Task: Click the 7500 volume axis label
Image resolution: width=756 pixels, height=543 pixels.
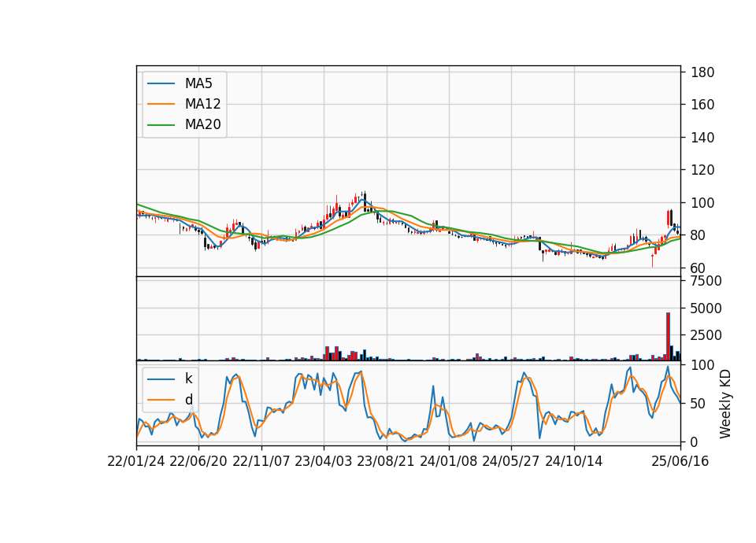Action: (x=706, y=281)
